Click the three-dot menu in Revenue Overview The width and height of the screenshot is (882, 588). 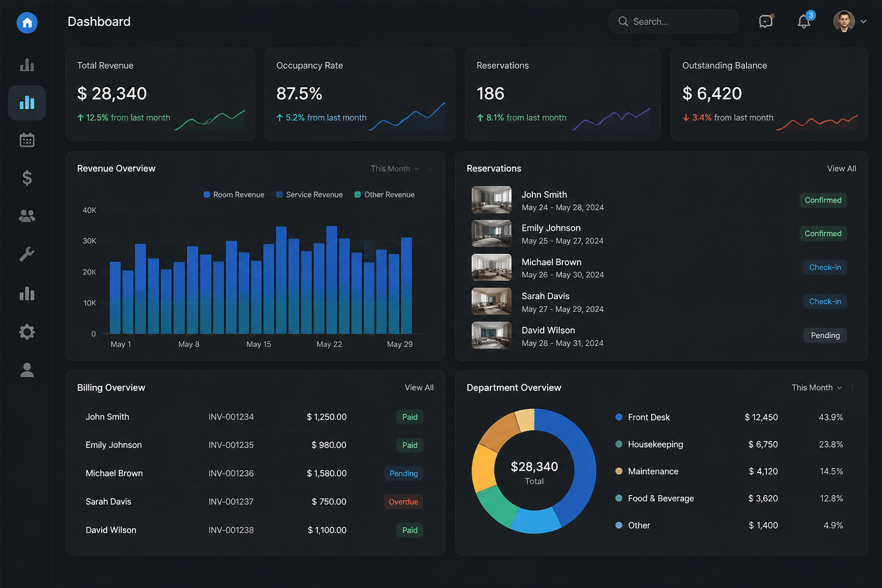click(430, 169)
